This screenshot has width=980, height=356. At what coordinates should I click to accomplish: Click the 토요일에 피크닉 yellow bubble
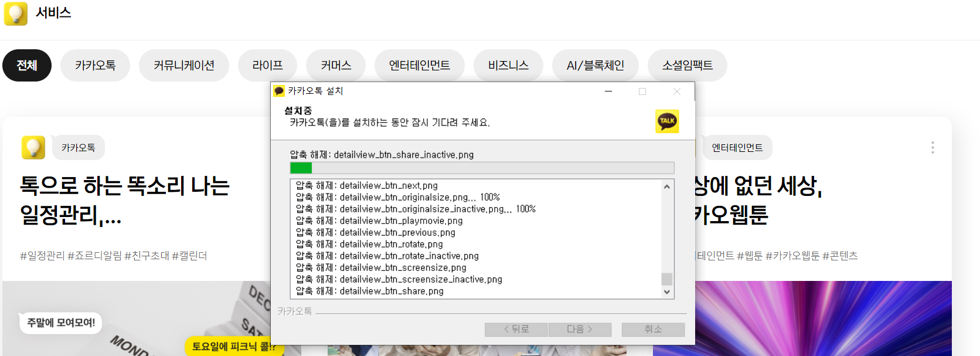click(234, 346)
